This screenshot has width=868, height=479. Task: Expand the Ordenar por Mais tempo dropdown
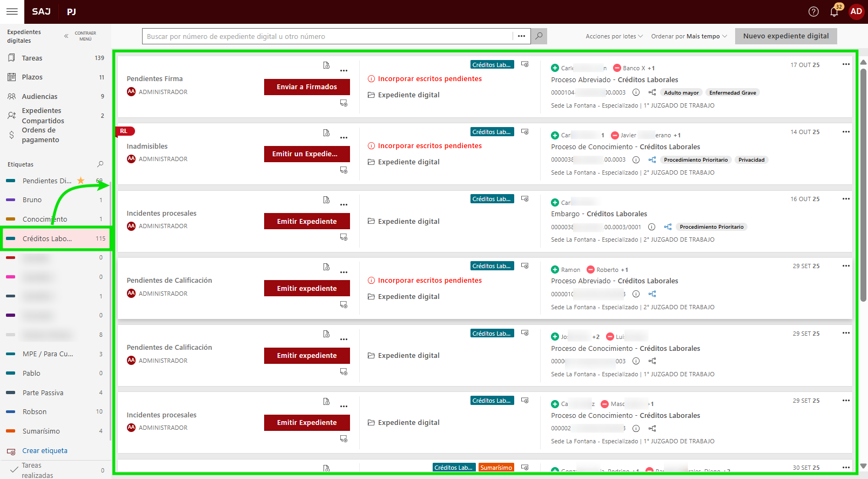[689, 36]
